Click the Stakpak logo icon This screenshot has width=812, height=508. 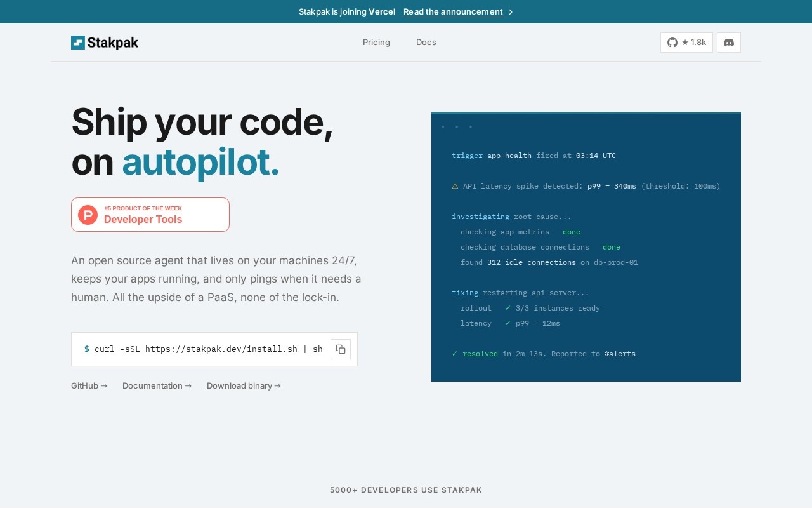[78, 43]
